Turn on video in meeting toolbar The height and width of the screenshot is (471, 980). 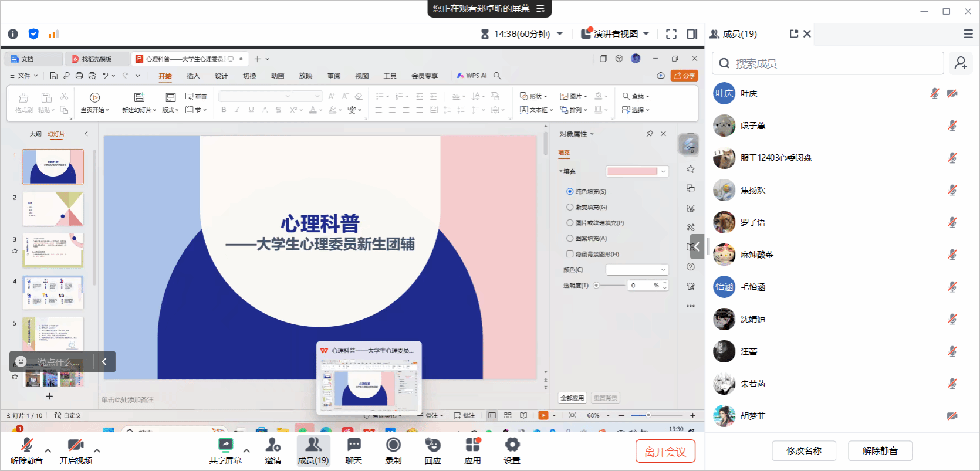pyautogui.click(x=75, y=445)
